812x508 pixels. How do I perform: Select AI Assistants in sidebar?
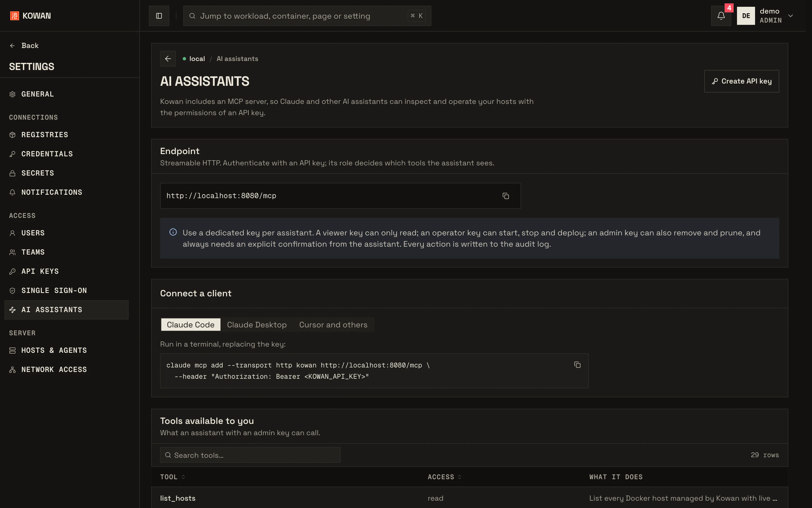[67, 310]
